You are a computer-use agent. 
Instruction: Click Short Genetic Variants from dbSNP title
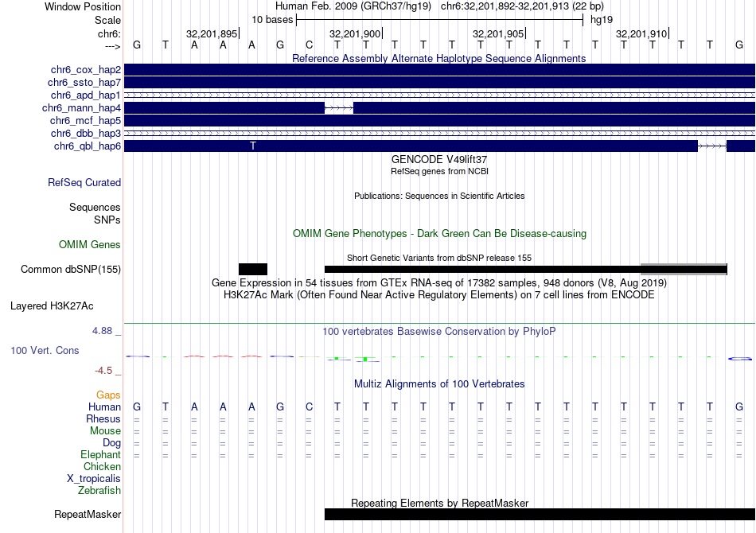[439, 259]
